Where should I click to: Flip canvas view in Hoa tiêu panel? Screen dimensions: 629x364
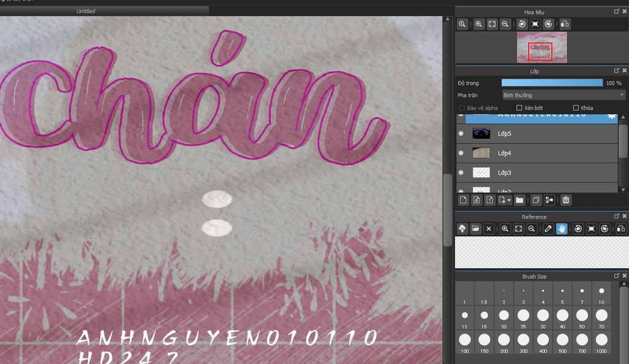click(x=565, y=24)
